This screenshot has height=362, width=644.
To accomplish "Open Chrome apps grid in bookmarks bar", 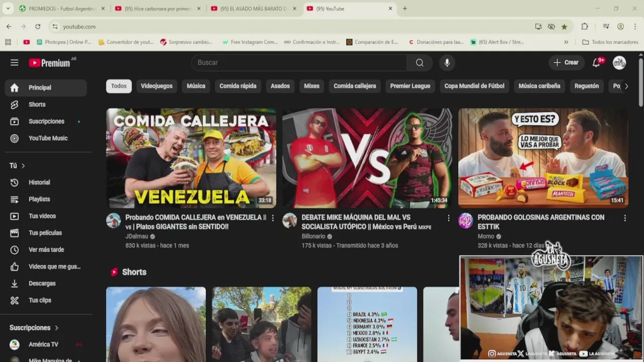I will tap(8, 42).
